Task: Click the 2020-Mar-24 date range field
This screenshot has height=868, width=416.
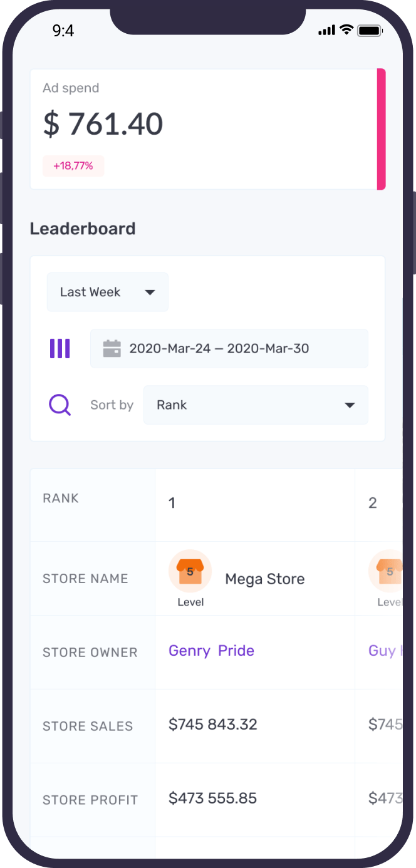Action: tap(229, 348)
